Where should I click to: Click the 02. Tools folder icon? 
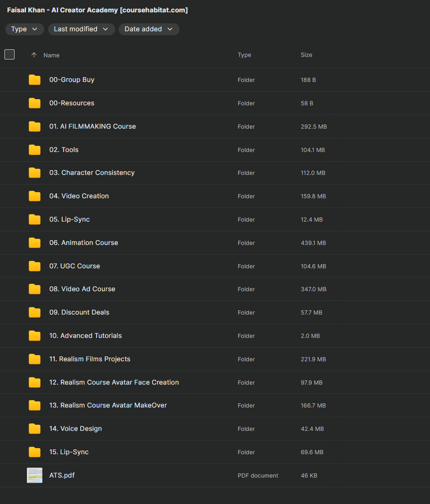(x=34, y=150)
